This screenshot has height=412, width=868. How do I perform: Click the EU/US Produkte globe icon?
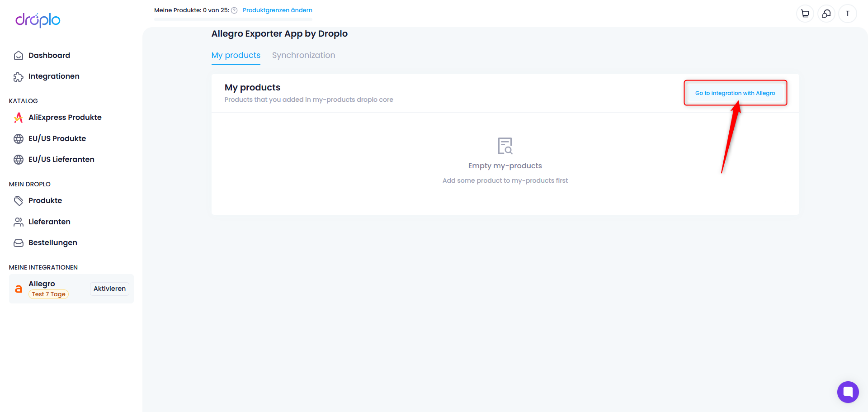pyautogui.click(x=19, y=139)
